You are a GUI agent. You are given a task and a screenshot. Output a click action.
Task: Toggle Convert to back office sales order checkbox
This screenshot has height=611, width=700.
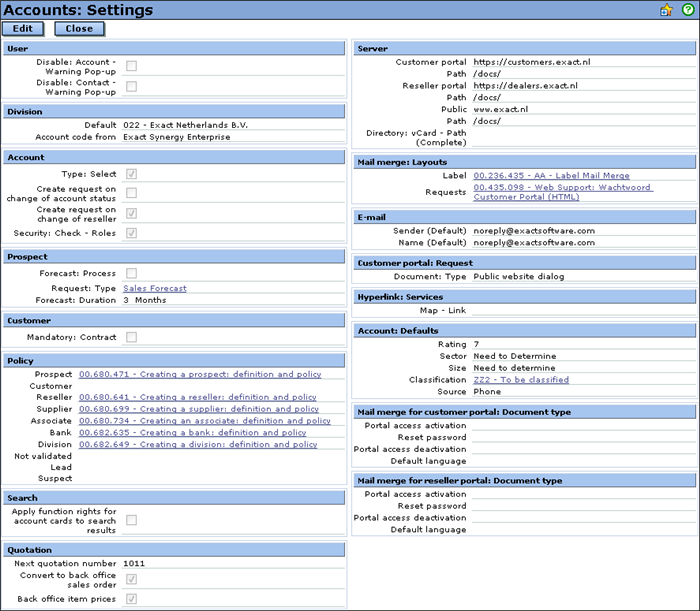point(131,579)
